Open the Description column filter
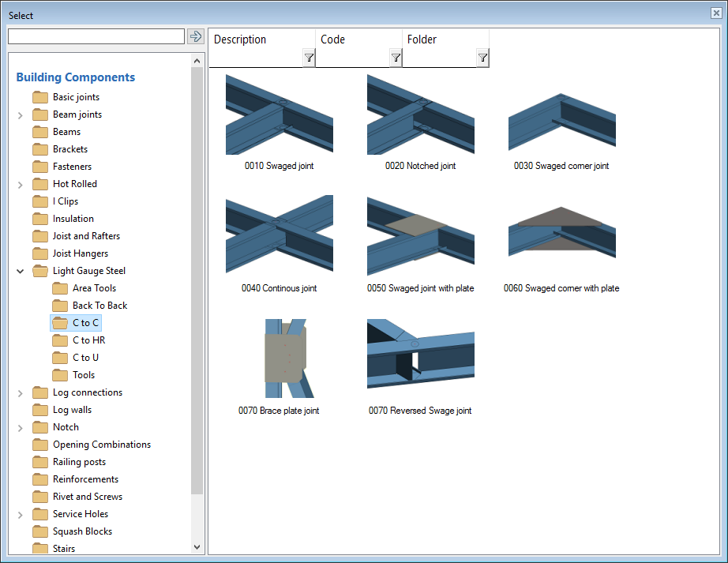Image resolution: width=728 pixels, height=563 pixels. pyautogui.click(x=309, y=58)
